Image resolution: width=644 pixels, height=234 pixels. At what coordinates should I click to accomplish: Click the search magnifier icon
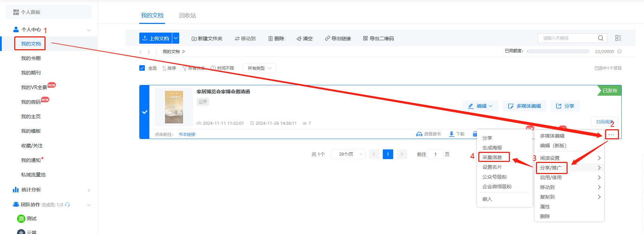click(x=600, y=38)
